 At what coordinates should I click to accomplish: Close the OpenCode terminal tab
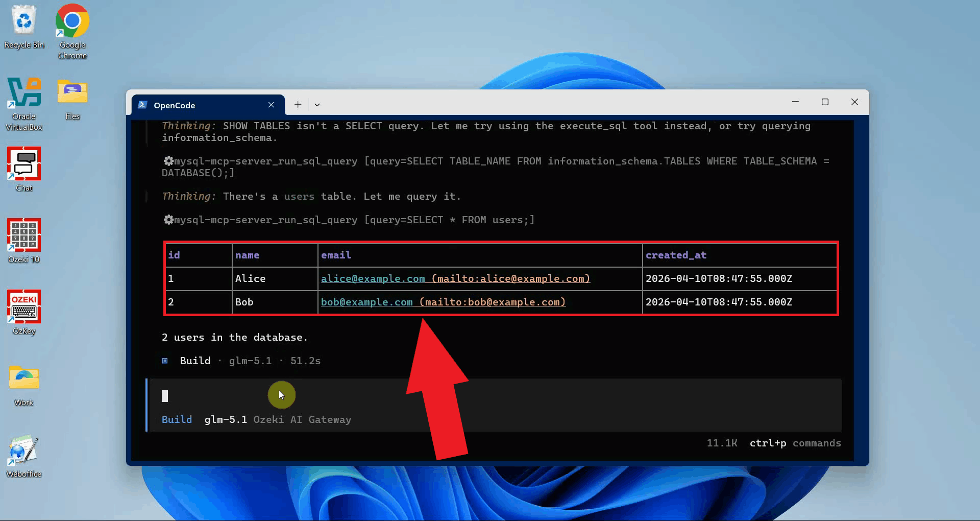click(x=271, y=105)
